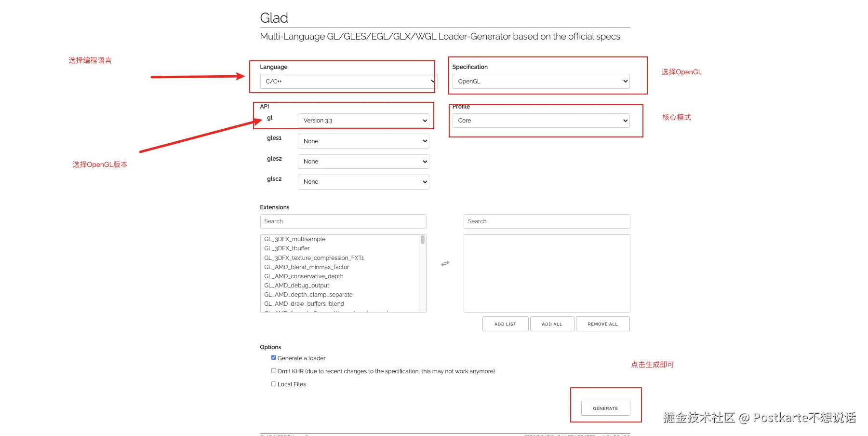
Task: Select GL_AMD_debug_output extension
Action: click(x=296, y=286)
